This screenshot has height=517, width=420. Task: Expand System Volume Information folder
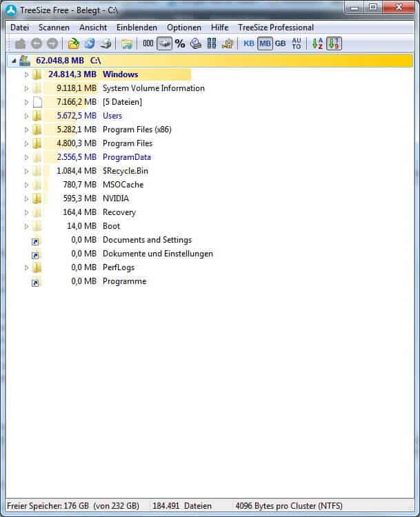click(26, 89)
